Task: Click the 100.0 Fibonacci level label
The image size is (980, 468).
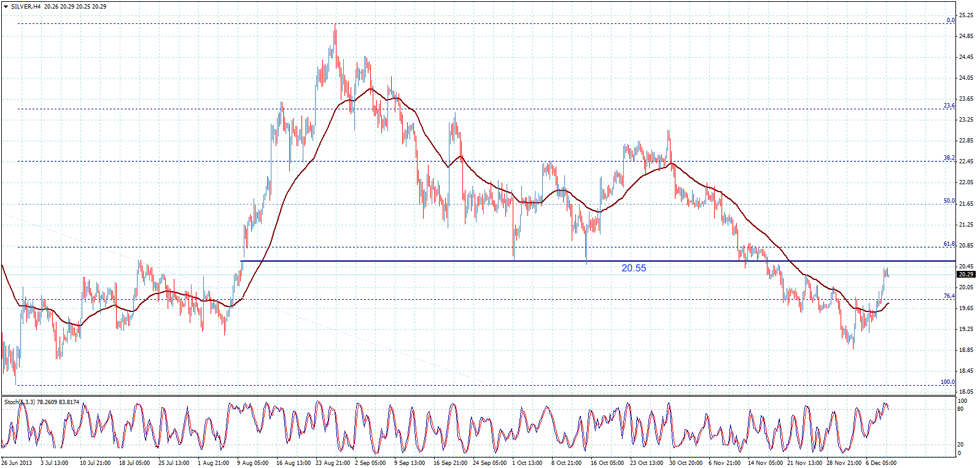Action: (947, 382)
